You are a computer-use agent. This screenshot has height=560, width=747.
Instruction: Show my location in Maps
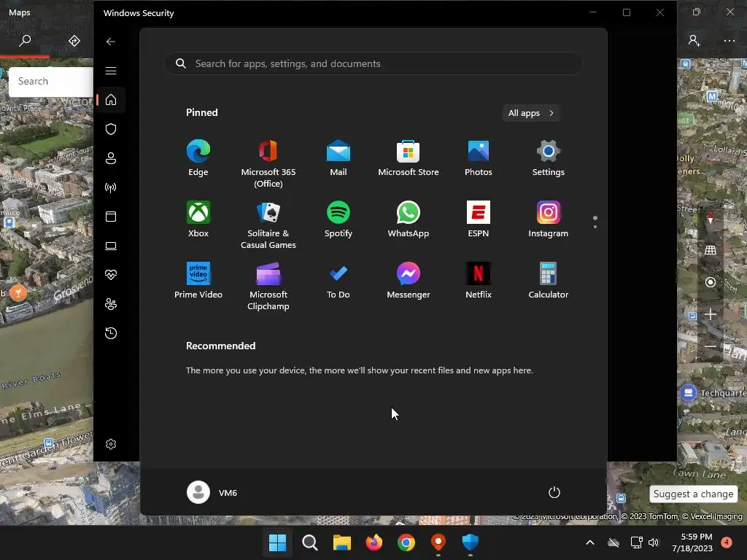[711, 282]
